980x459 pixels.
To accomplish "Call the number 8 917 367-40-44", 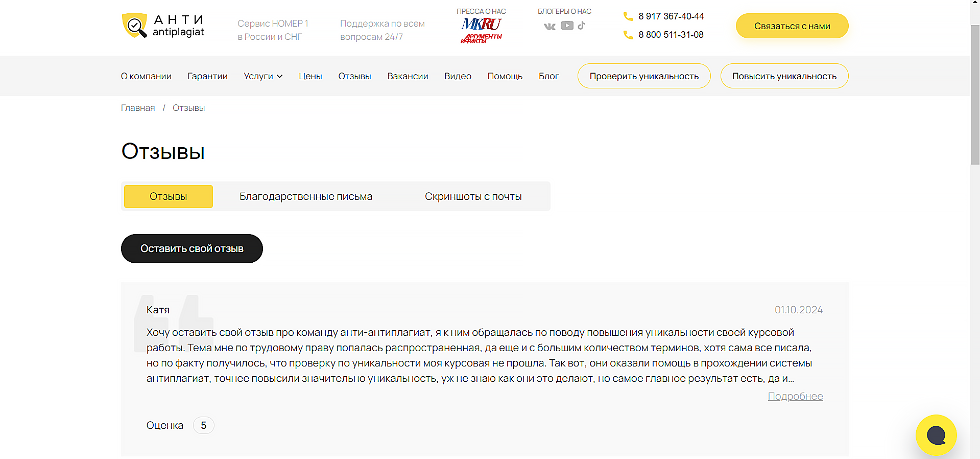I will tap(671, 16).
